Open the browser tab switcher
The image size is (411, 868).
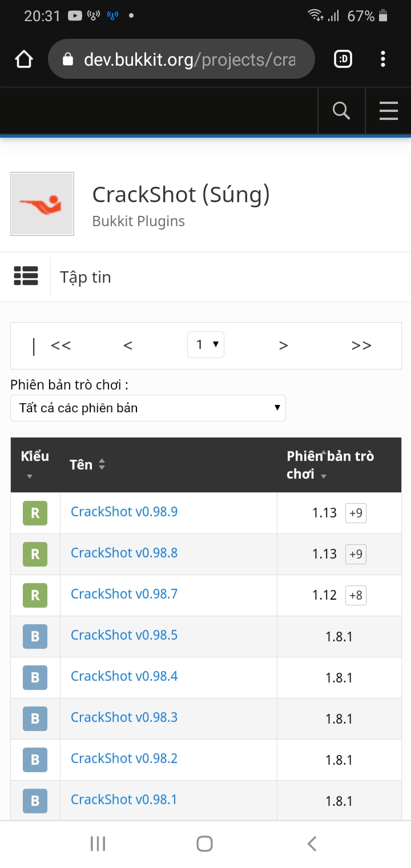(x=342, y=59)
